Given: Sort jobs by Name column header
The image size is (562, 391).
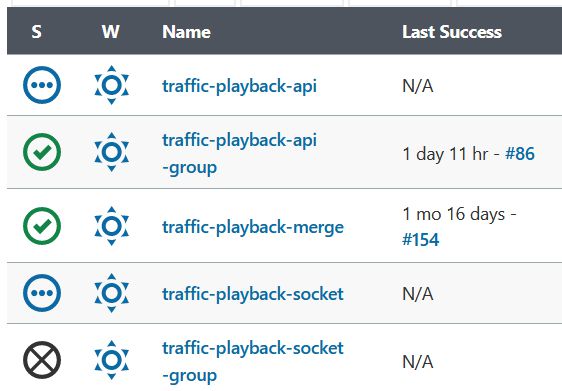Looking at the screenshot, I should 186,32.
